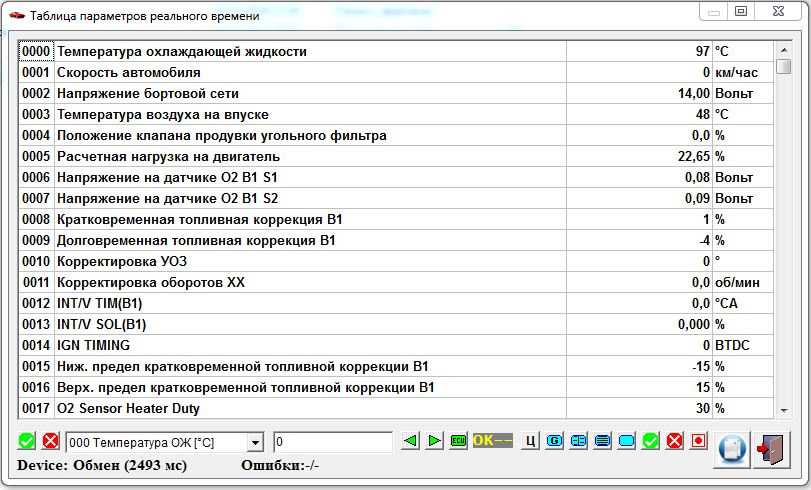Screen dimensions: 811x490
Task: Select row 'O2 Sensor Heater Duty'
Action: click(x=396, y=408)
